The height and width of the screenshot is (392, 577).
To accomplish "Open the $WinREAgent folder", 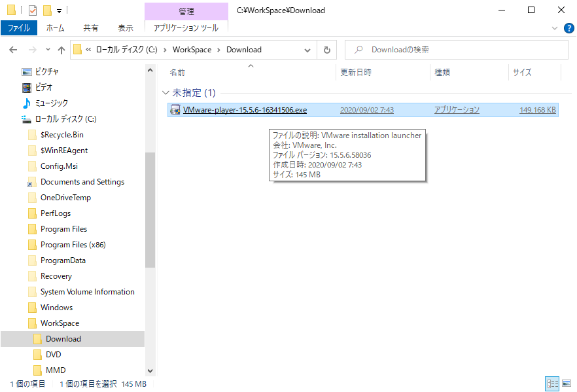I will click(64, 151).
